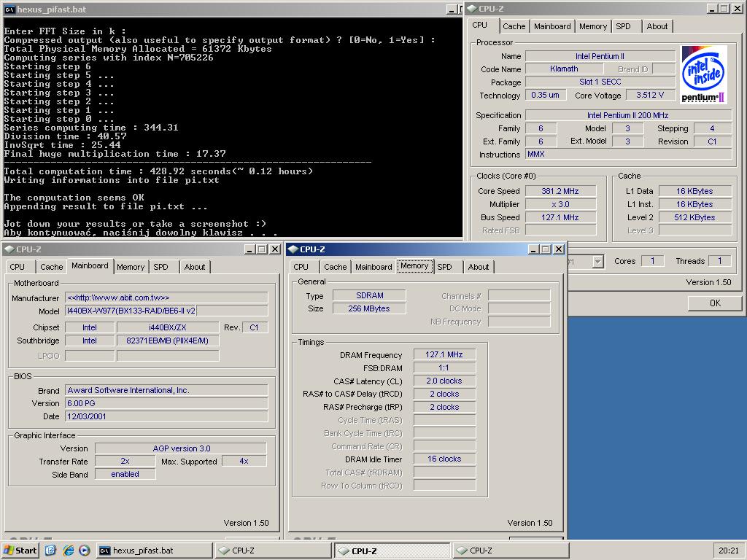
Task: Switch to Cache tab in Mainboard window
Action: coord(52,267)
